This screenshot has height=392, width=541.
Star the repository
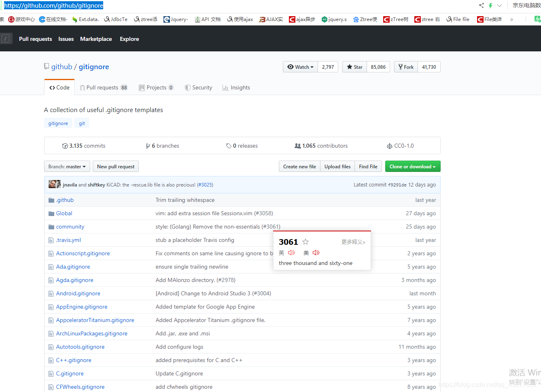coord(354,67)
